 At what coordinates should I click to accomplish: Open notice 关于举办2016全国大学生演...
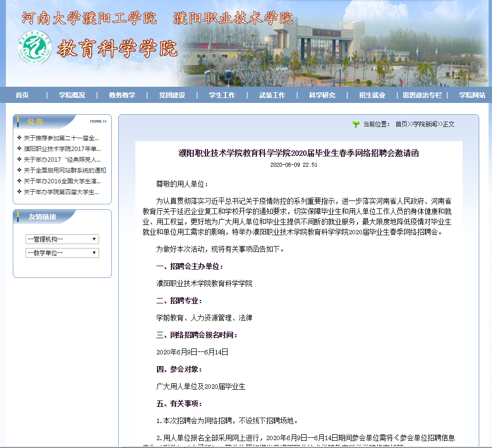click(x=62, y=181)
